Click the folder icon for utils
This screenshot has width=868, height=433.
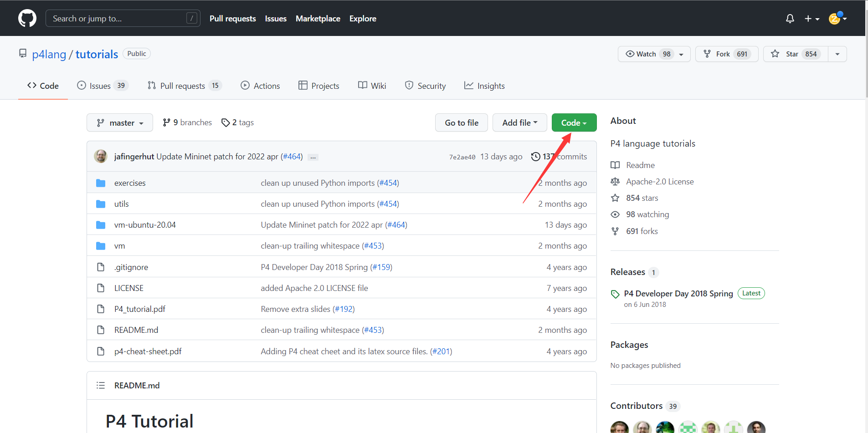[101, 204]
